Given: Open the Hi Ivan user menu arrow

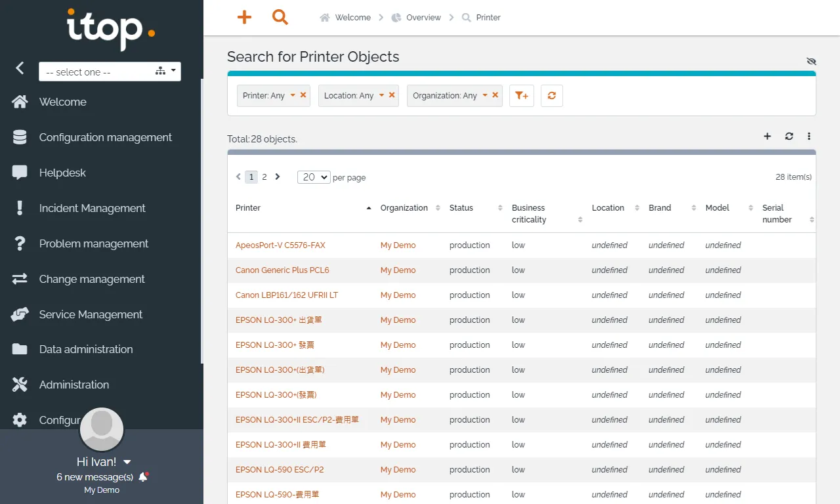Looking at the screenshot, I should pos(127,462).
